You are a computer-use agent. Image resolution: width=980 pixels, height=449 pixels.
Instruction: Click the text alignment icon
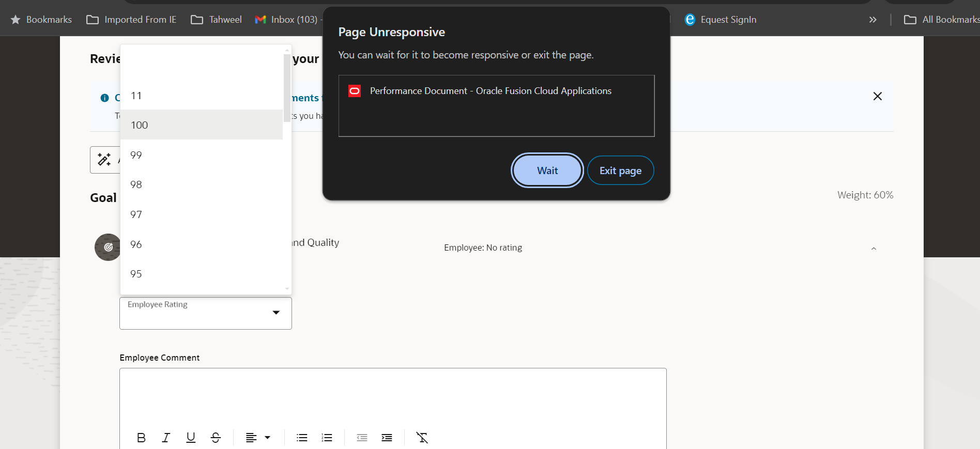[x=251, y=438]
